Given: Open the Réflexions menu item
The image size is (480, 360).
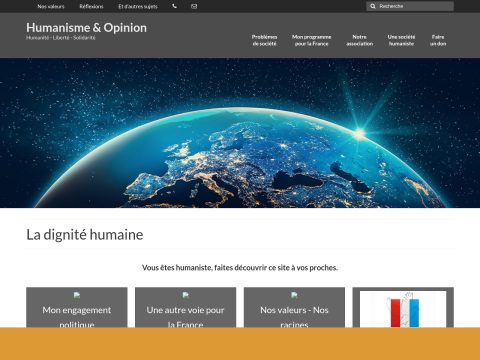Looking at the screenshot, I should 91,6.
